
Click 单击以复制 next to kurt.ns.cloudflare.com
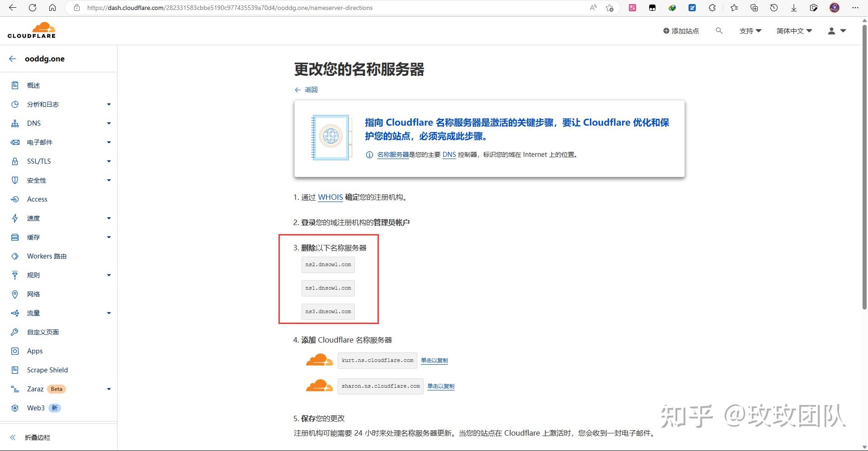(434, 360)
